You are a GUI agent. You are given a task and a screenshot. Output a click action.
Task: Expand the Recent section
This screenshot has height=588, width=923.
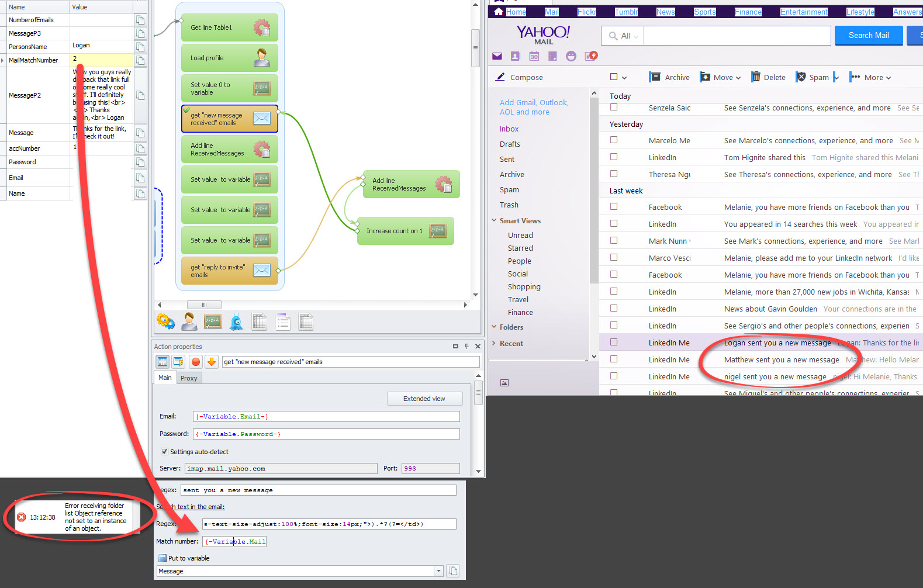point(495,343)
